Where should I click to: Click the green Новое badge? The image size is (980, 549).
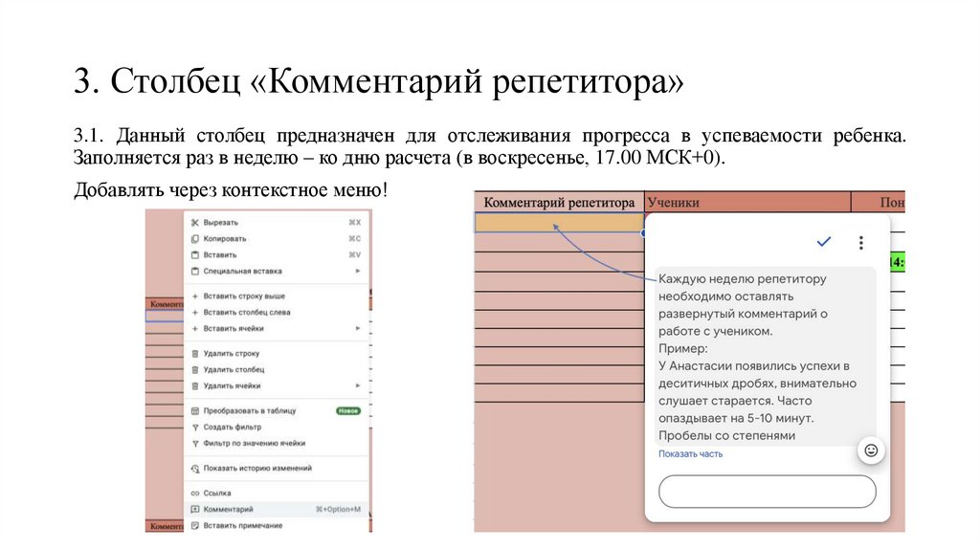point(348,411)
